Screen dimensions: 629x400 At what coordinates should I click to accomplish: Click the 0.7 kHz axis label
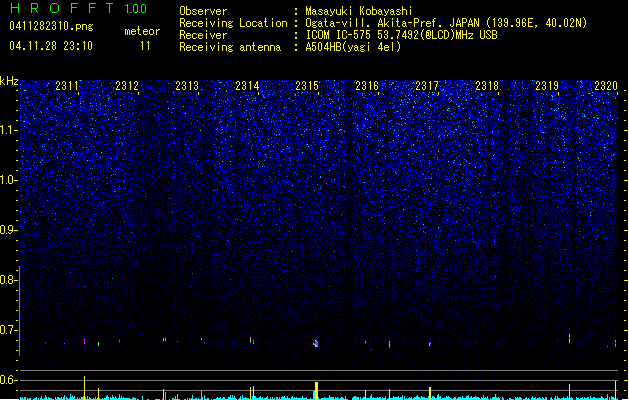(8, 330)
